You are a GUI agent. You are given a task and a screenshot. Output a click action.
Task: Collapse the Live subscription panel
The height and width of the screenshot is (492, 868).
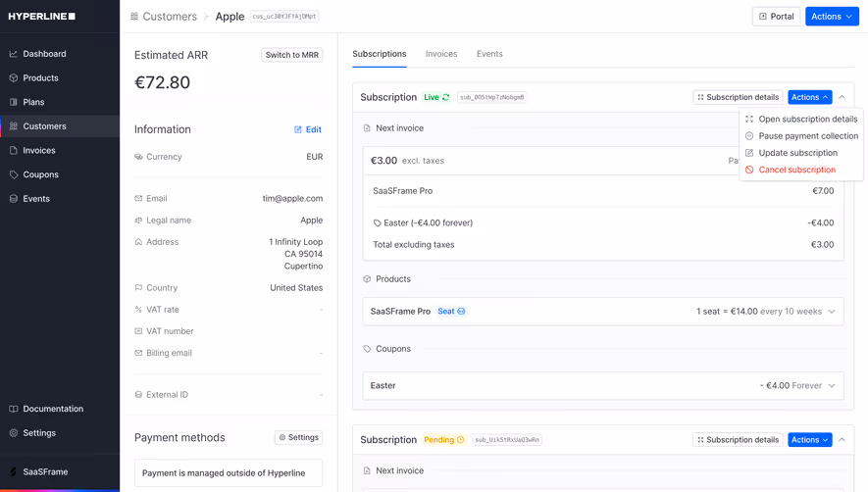click(842, 97)
